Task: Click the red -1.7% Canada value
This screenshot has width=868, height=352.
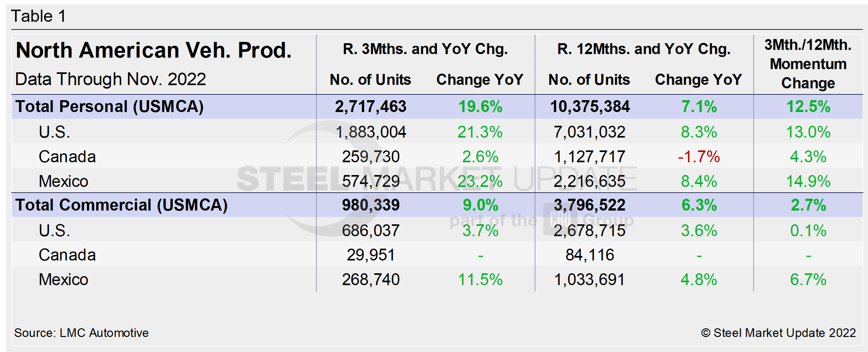Action: pyautogui.click(x=699, y=157)
